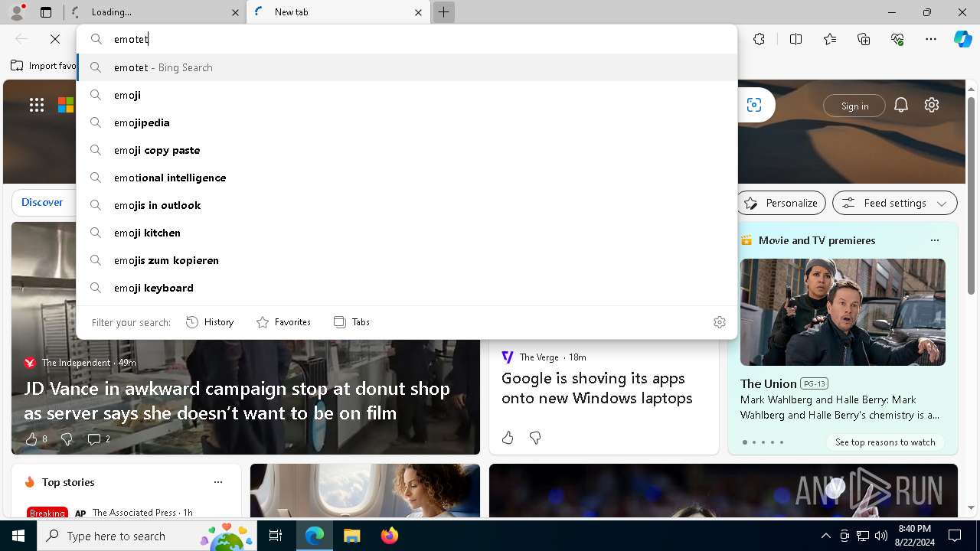Dislike The Verge article
This screenshot has height=551, width=980.
[x=535, y=438]
